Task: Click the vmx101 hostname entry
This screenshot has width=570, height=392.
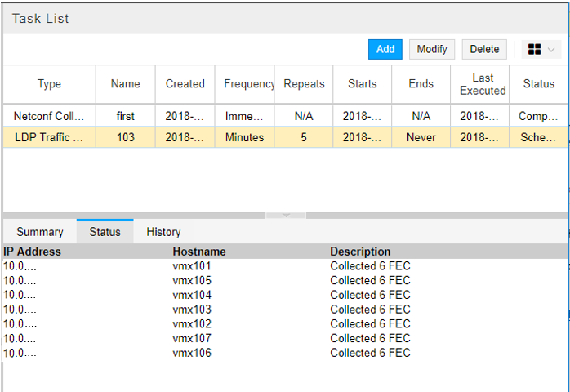Action: (x=192, y=266)
